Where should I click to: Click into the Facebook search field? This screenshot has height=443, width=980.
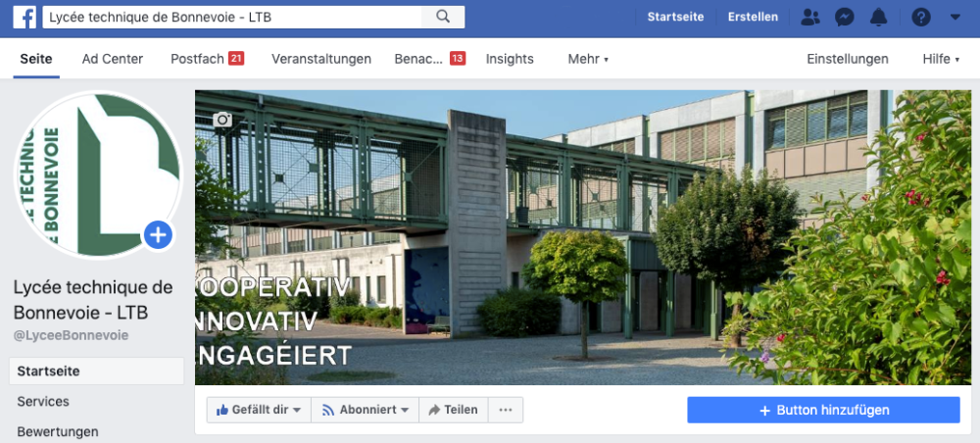point(232,18)
